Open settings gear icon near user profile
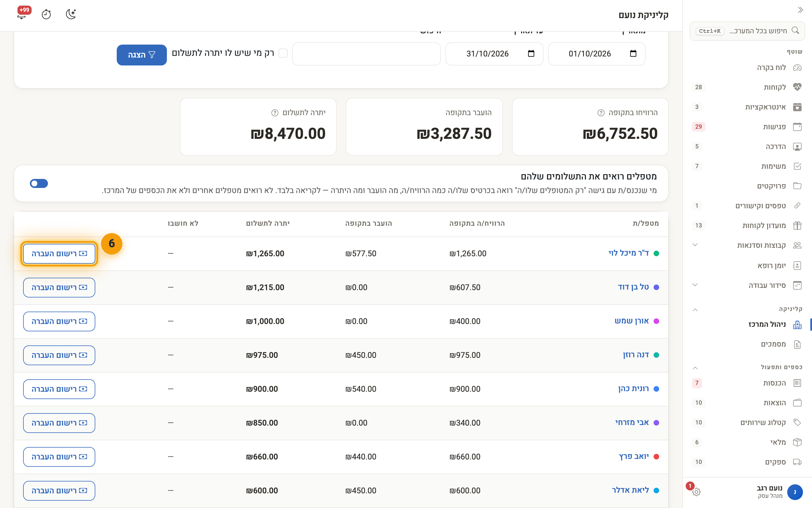This screenshot has width=812, height=508. [696, 492]
